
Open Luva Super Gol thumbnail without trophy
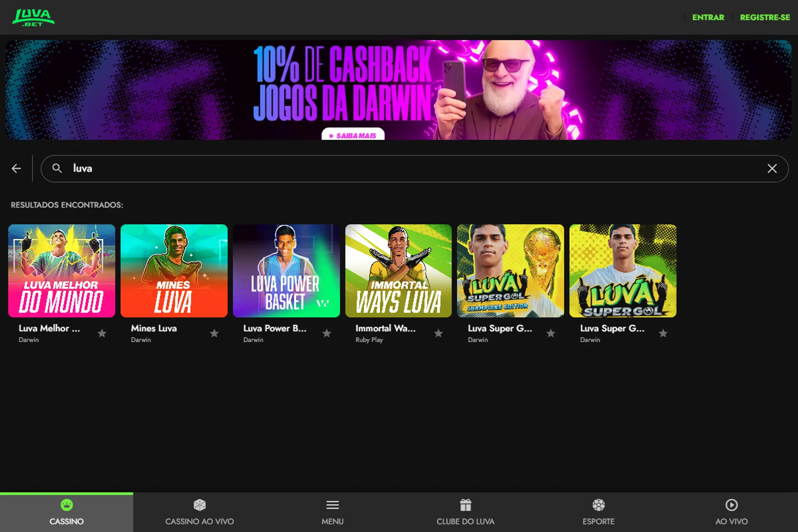623,271
